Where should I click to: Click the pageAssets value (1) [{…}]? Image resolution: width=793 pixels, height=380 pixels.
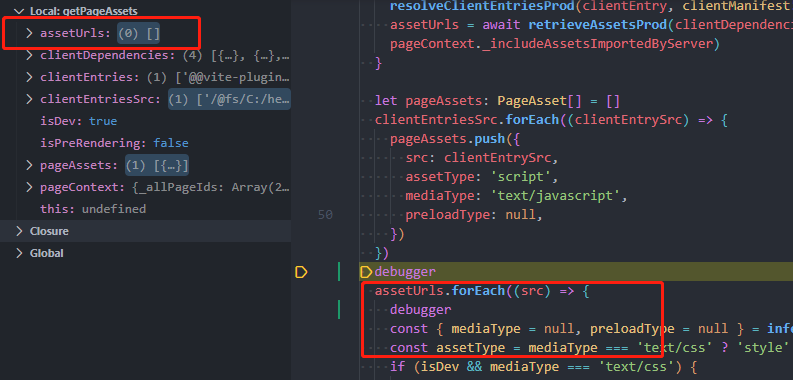[x=157, y=165]
